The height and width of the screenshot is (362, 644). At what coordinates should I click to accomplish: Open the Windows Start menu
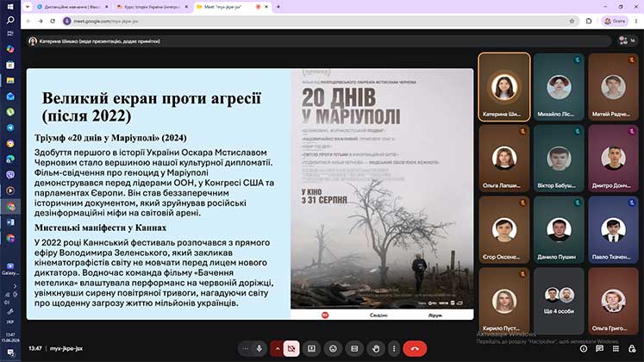click(x=10, y=7)
